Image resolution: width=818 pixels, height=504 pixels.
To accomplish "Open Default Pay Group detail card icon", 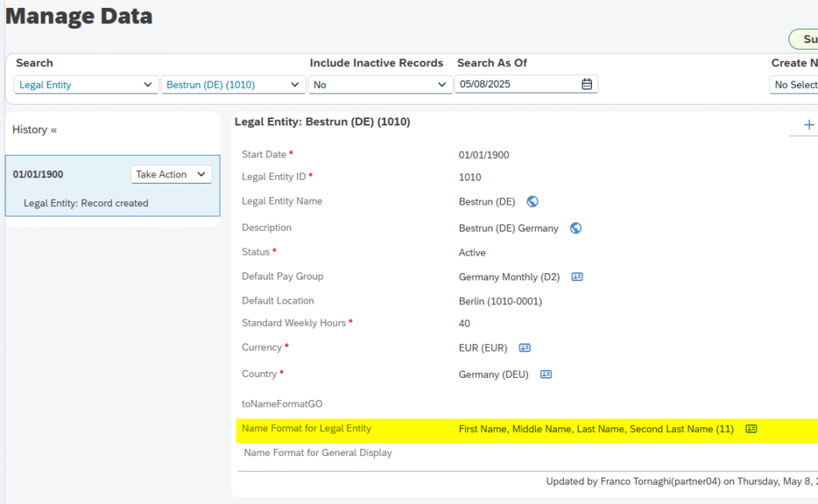I will coord(577,276).
